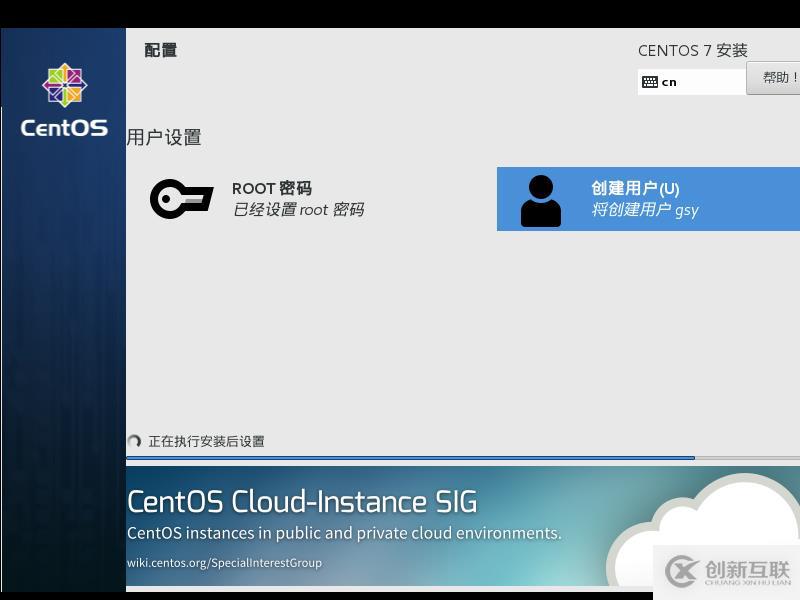This screenshot has height=600, width=800.
Task: Open the cn keyboard layout selector
Action: [690, 81]
